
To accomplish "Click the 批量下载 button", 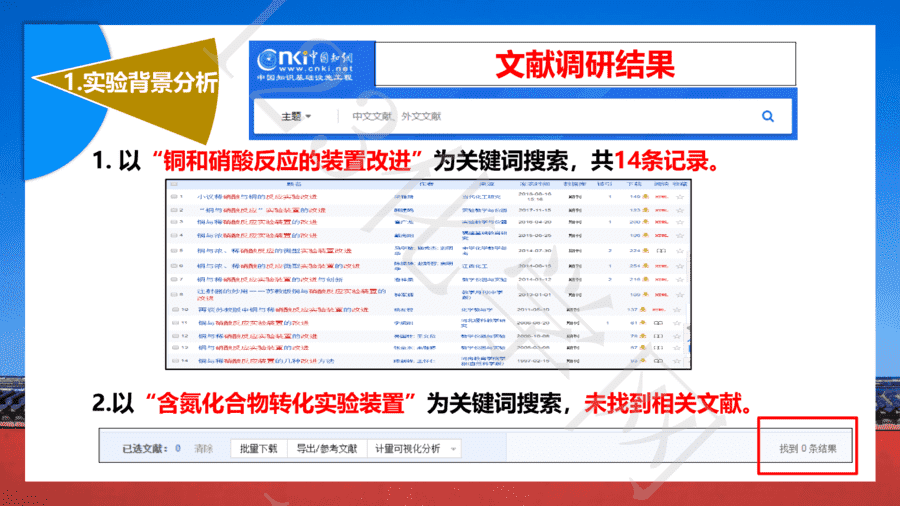I will pyautogui.click(x=258, y=449).
